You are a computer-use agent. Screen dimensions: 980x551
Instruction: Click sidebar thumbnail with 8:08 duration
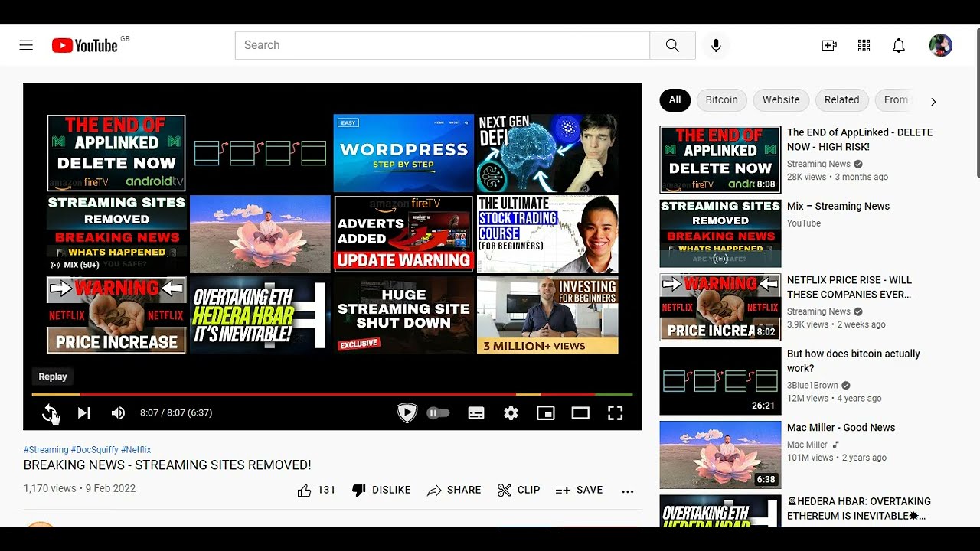720,159
